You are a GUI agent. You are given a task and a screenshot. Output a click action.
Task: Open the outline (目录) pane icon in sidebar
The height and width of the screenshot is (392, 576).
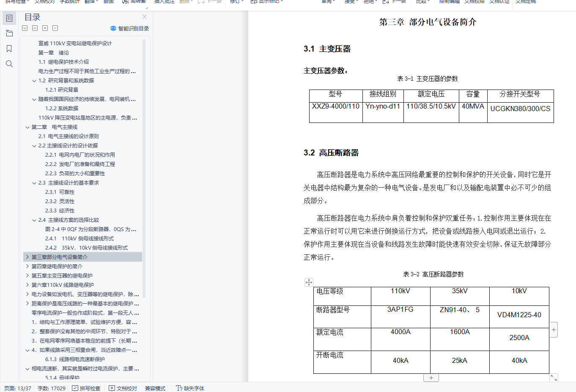pos(9,18)
